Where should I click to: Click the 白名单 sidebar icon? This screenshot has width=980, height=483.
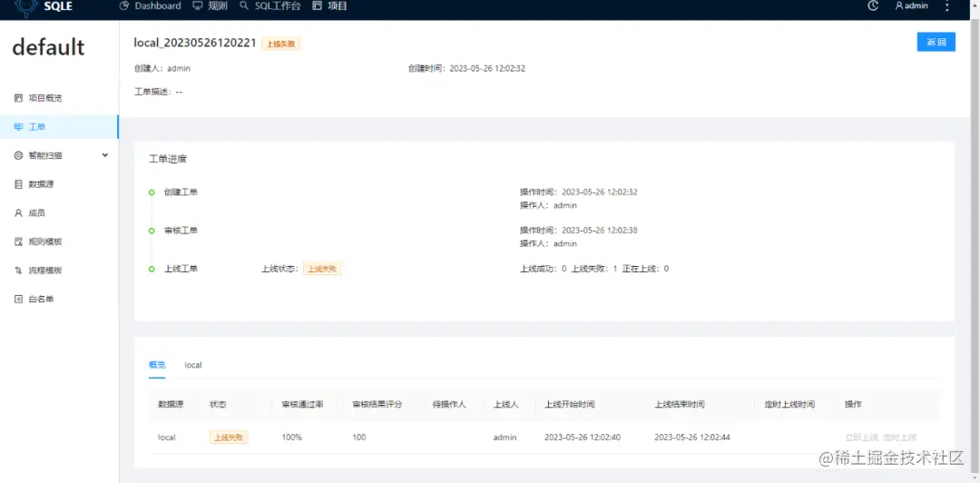click(x=18, y=299)
